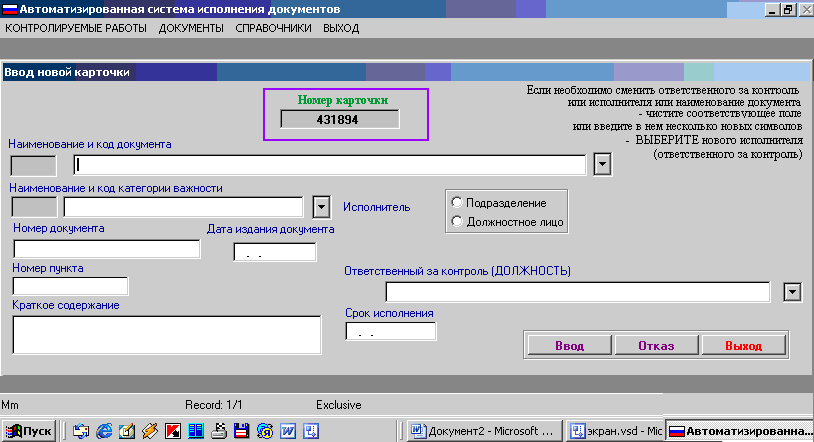Click the Исполнитель label

(x=376, y=207)
